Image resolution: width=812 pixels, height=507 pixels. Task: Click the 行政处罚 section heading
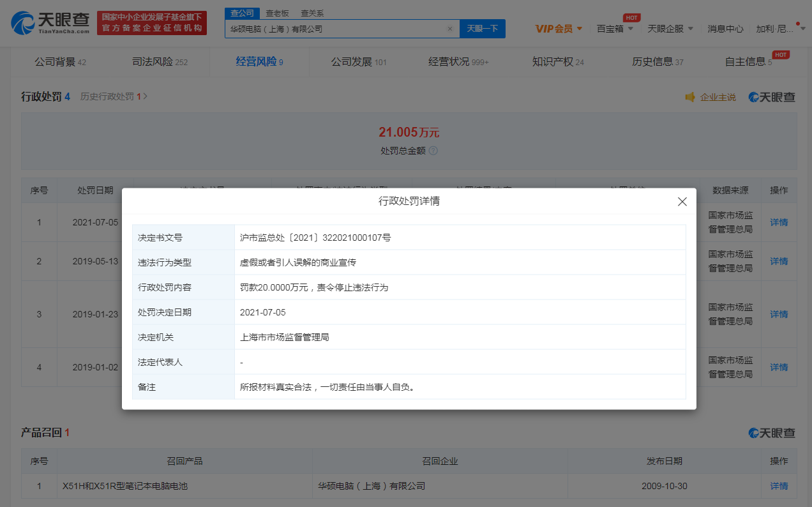tap(41, 96)
